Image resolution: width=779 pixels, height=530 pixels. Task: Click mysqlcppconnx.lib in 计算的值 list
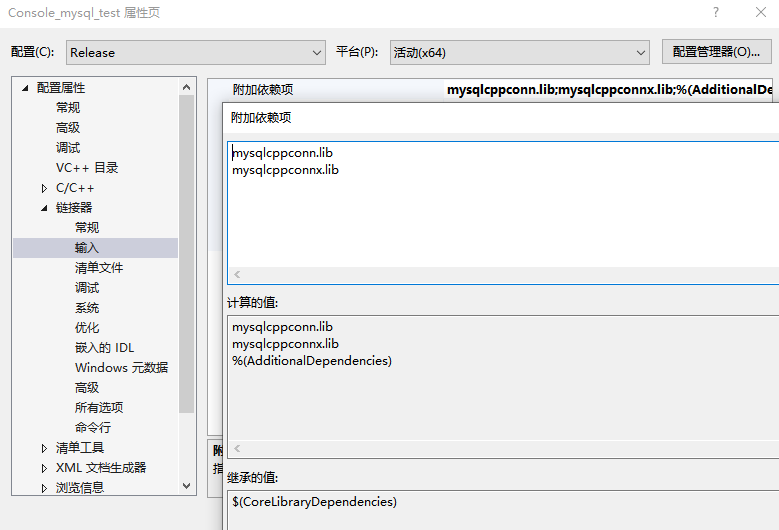[285, 344]
